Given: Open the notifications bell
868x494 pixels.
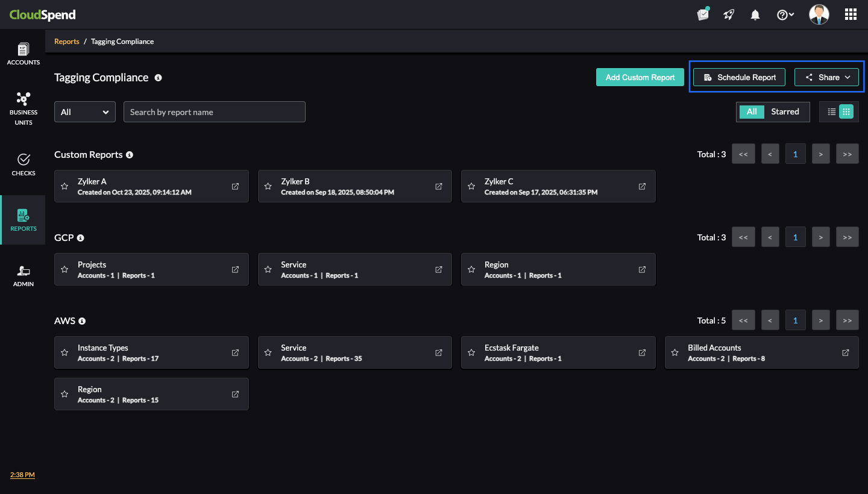Looking at the screenshot, I should (755, 14).
